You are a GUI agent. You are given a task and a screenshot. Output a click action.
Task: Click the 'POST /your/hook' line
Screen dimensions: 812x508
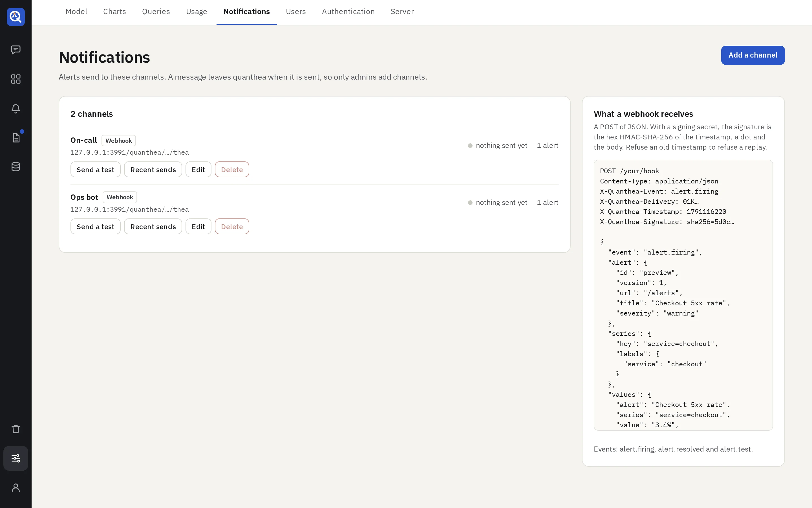tap(630, 171)
